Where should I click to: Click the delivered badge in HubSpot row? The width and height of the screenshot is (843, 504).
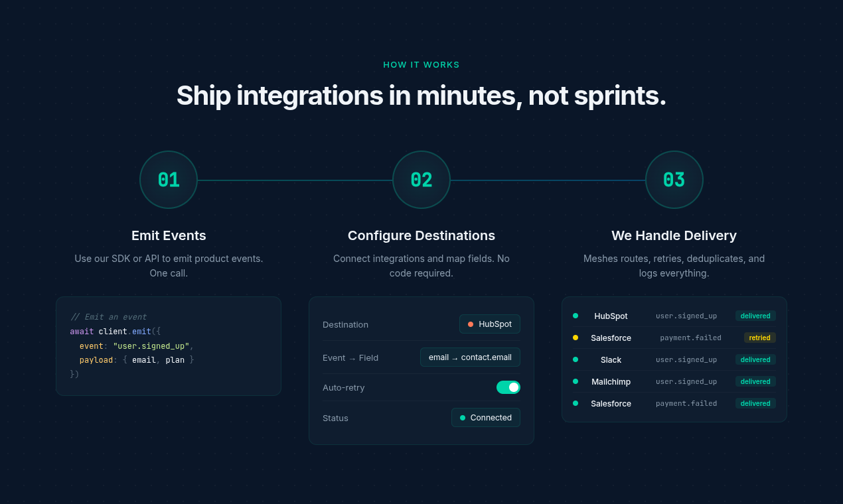pyautogui.click(x=755, y=316)
